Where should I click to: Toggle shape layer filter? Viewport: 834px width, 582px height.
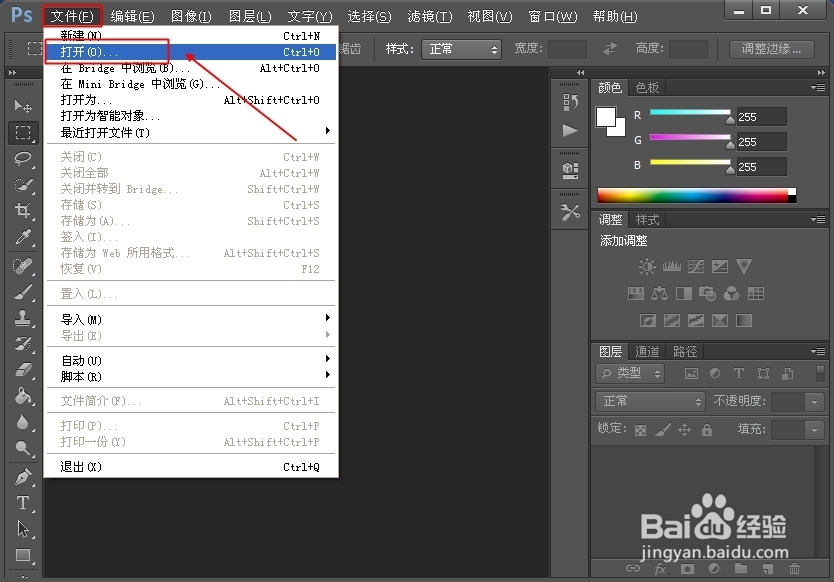[x=763, y=373]
